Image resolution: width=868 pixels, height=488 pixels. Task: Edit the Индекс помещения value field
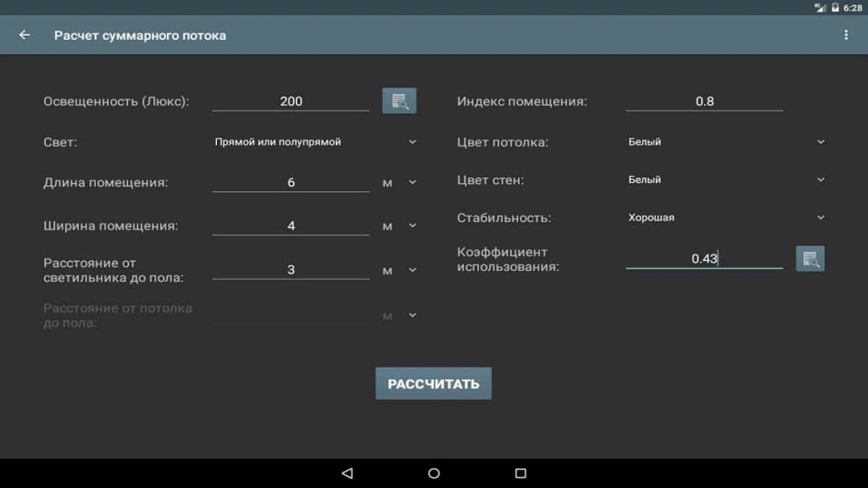tap(704, 102)
